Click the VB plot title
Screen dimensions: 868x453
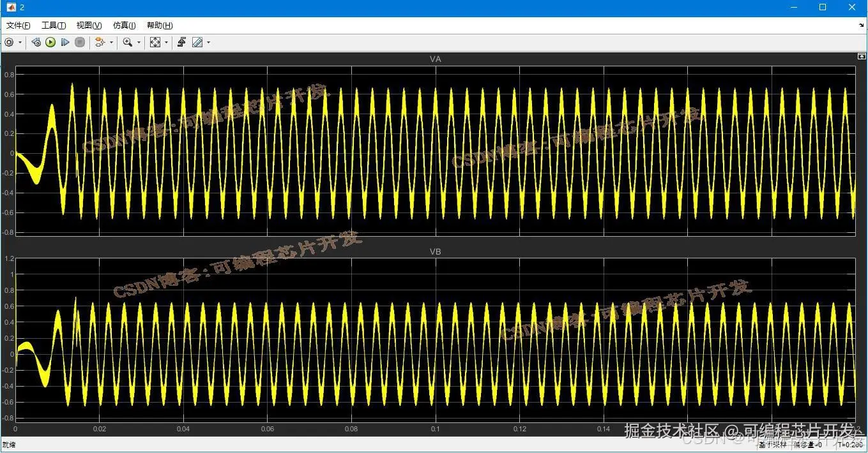click(436, 251)
